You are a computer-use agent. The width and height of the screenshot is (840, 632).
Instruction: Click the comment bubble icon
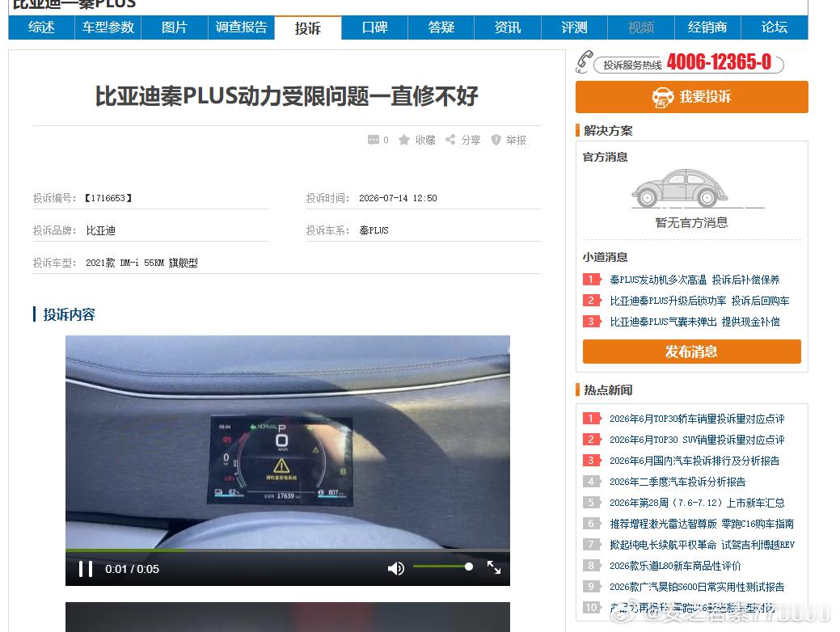(x=374, y=140)
